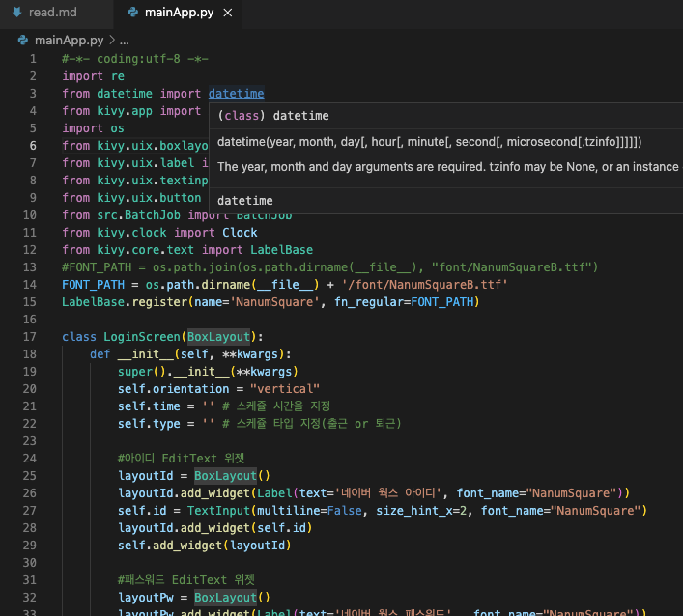The image size is (683, 616).
Task: Click mainApp.py in the breadcrumb
Action: pyautogui.click(x=70, y=41)
